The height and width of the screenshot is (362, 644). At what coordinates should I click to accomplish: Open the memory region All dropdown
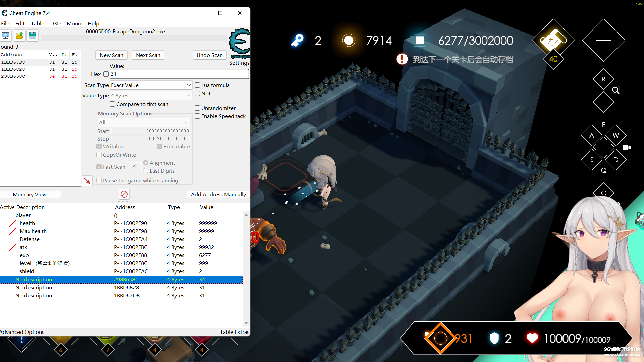[x=144, y=123]
